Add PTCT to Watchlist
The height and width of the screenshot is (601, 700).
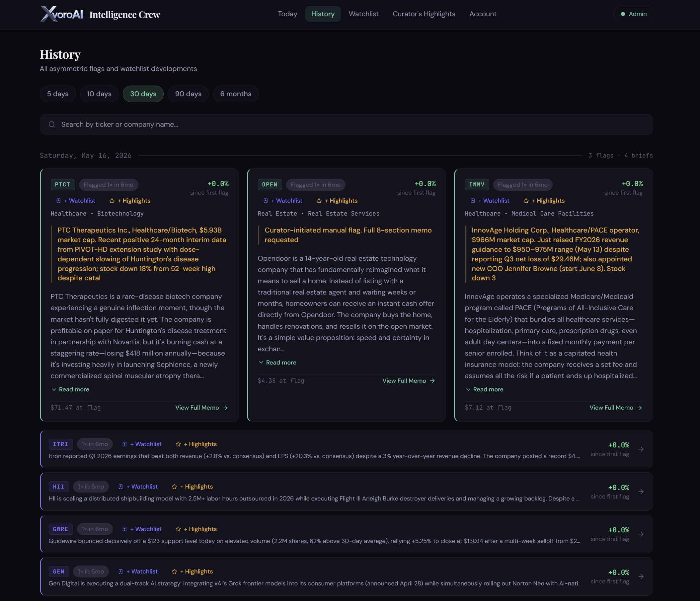(x=76, y=201)
